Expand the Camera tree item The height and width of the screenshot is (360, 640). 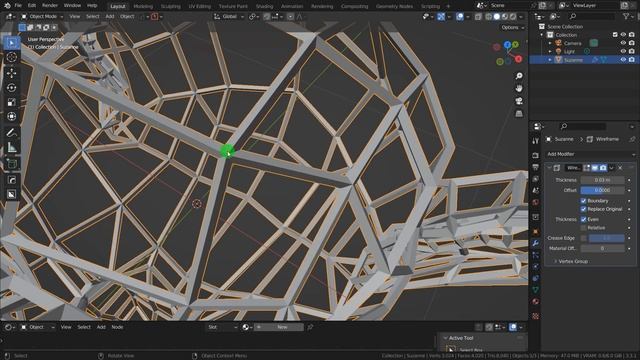pos(550,43)
